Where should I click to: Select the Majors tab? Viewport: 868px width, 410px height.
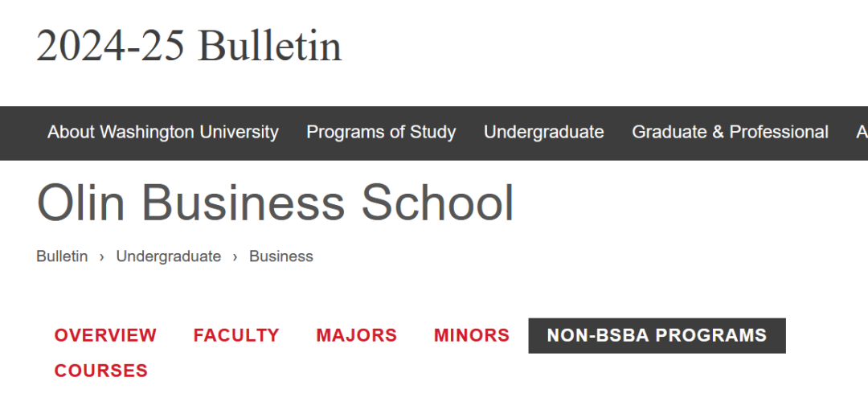pyautogui.click(x=357, y=336)
